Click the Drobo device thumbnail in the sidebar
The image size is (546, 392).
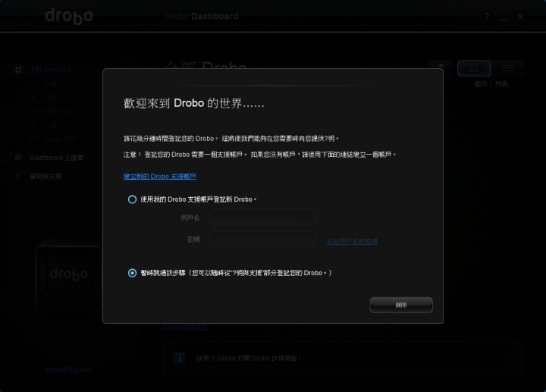tap(68, 275)
